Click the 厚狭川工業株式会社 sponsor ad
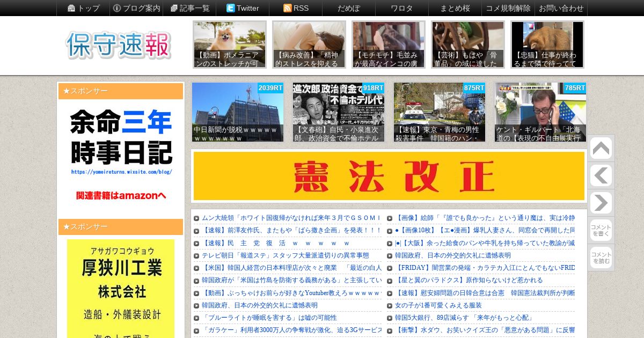Image resolution: width=644 pixels, height=338 pixels. [x=121, y=289]
